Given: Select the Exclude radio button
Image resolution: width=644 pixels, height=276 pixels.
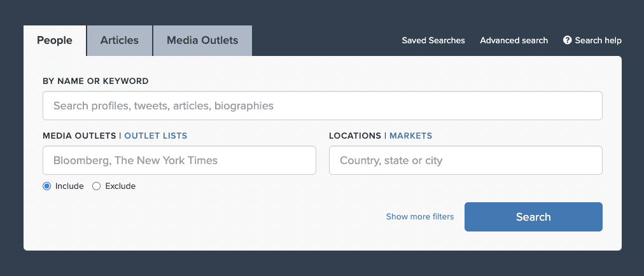Looking at the screenshot, I should pos(97,186).
